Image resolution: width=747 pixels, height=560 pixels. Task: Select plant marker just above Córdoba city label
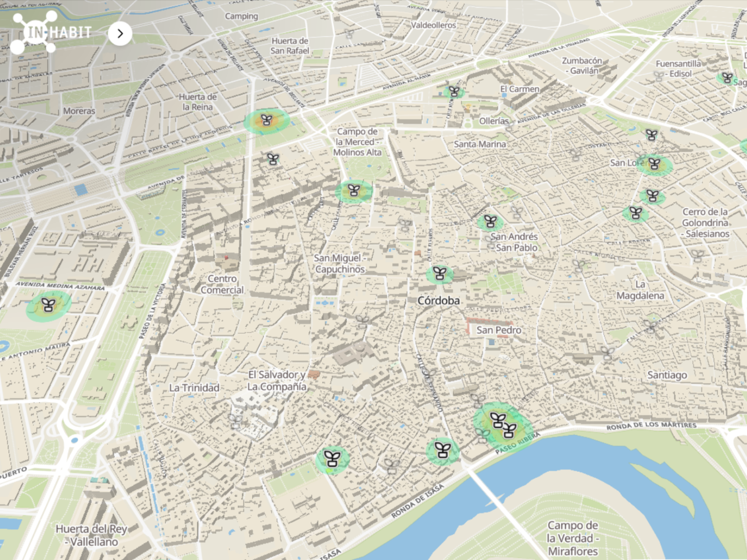coord(439,273)
